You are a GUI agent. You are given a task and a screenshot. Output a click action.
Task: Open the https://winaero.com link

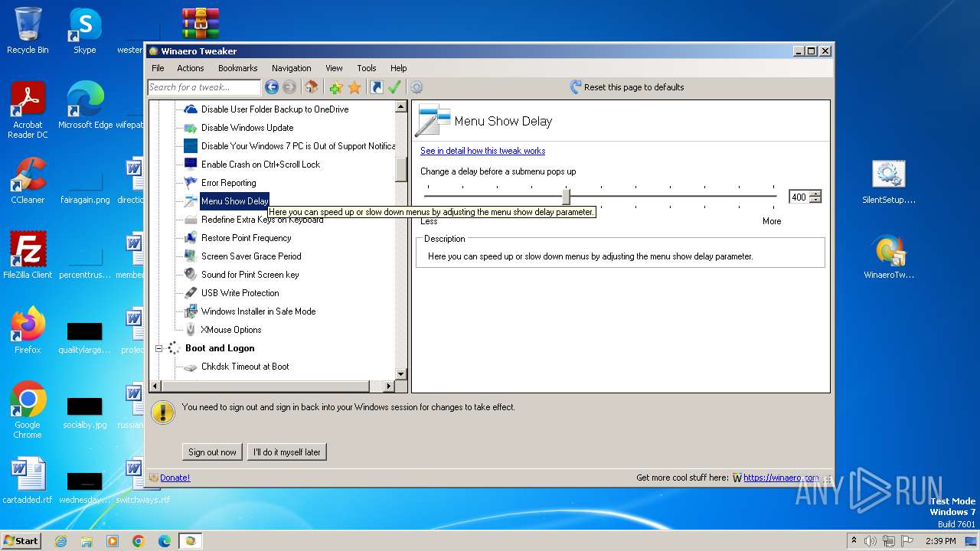[x=781, y=478]
